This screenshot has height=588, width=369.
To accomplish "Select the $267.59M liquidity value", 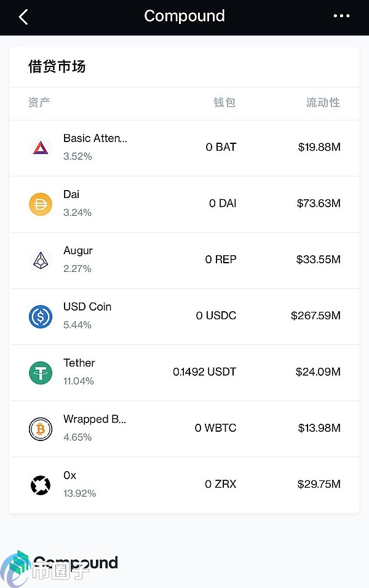I will (315, 316).
